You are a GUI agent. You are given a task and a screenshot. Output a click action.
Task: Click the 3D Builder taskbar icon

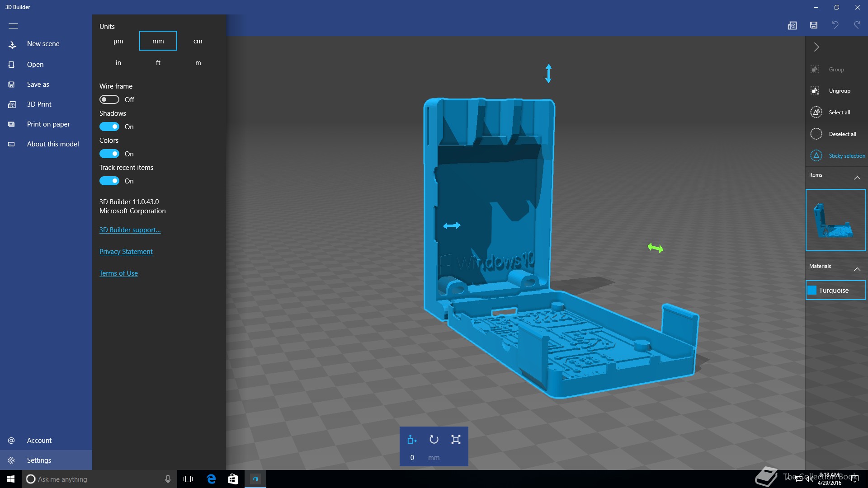[x=255, y=479]
